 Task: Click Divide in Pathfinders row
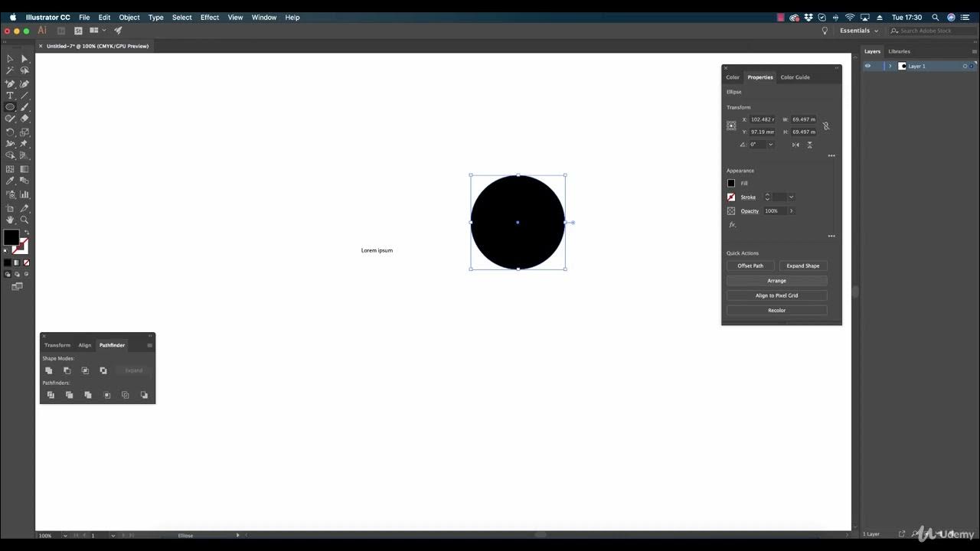pyautogui.click(x=51, y=395)
